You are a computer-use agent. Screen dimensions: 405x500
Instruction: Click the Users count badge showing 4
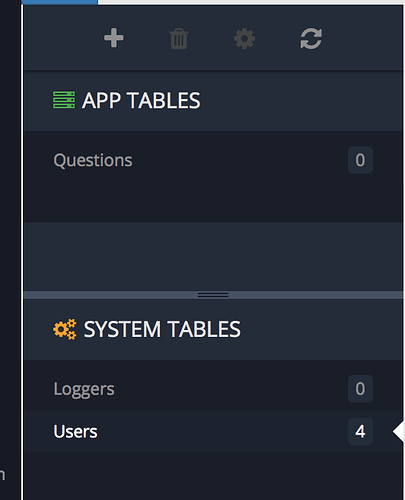(360, 431)
